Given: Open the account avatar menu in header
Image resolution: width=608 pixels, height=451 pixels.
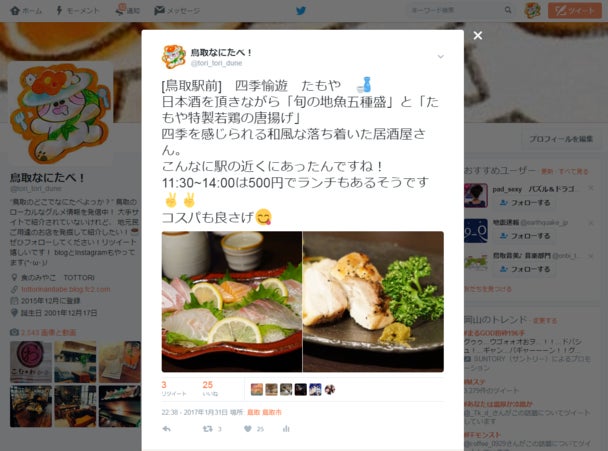Looking at the screenshot, I should (x=532, y=10).
